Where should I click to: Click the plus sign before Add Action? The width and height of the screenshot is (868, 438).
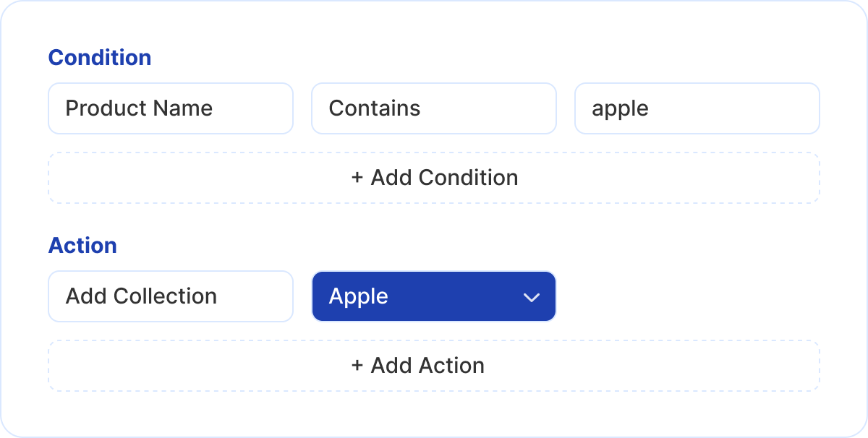(x=357, y=366)
